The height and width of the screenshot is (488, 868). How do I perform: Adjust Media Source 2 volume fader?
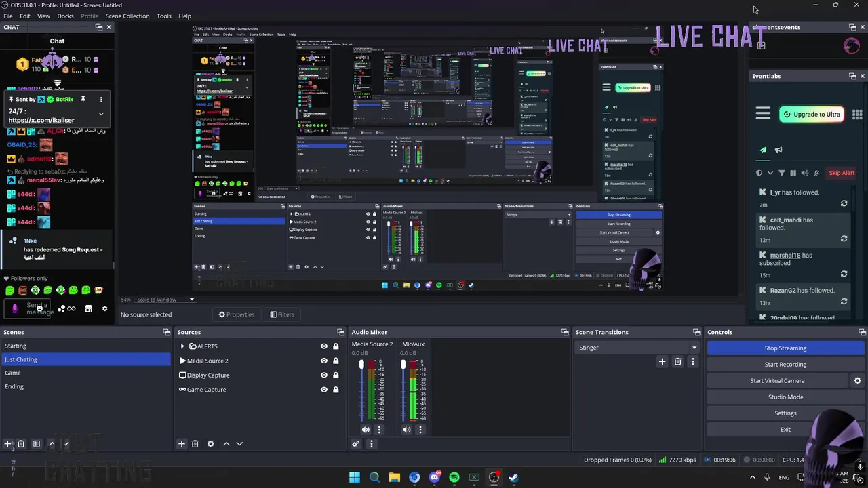coord(361,365)
